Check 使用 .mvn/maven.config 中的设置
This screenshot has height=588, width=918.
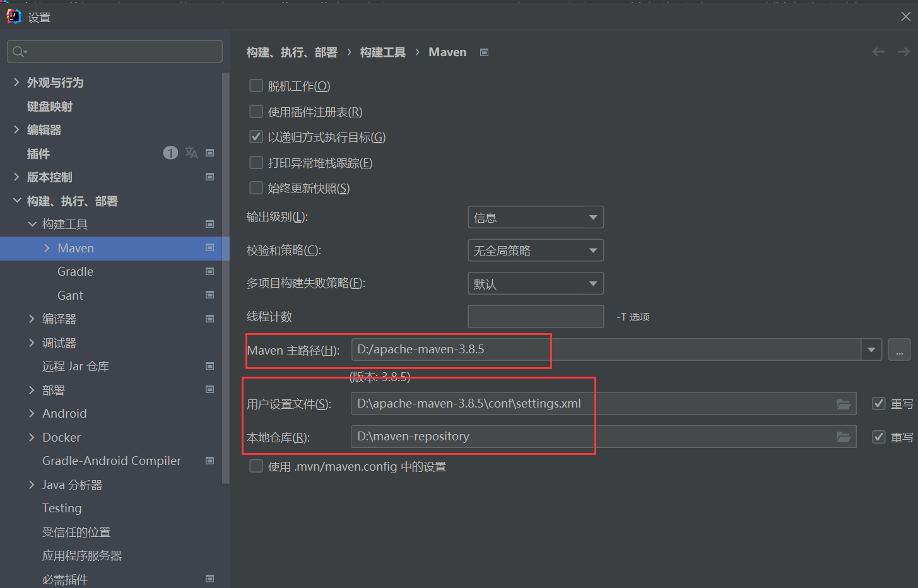click(x=256, y=466)
